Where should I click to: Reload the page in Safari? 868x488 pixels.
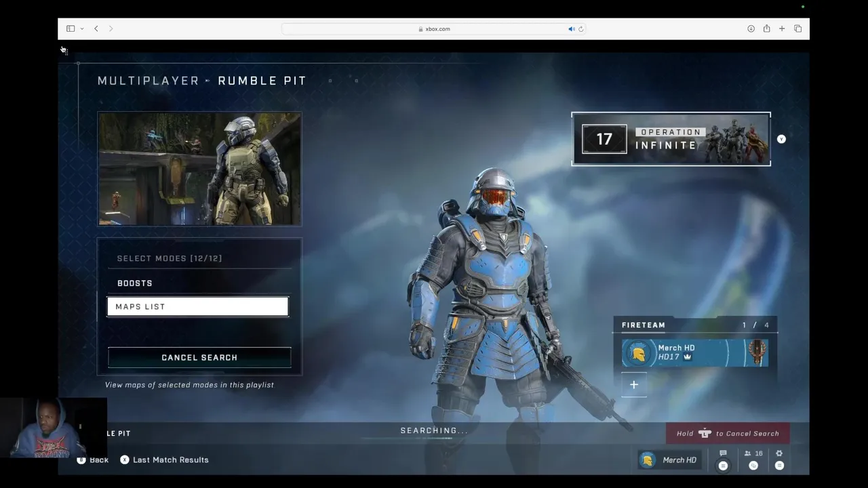580,28
